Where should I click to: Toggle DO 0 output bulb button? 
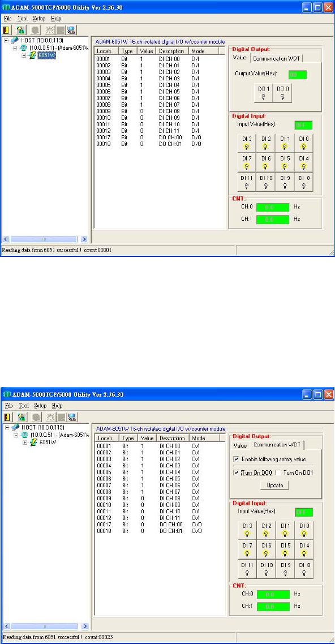[x=282, y=93]
